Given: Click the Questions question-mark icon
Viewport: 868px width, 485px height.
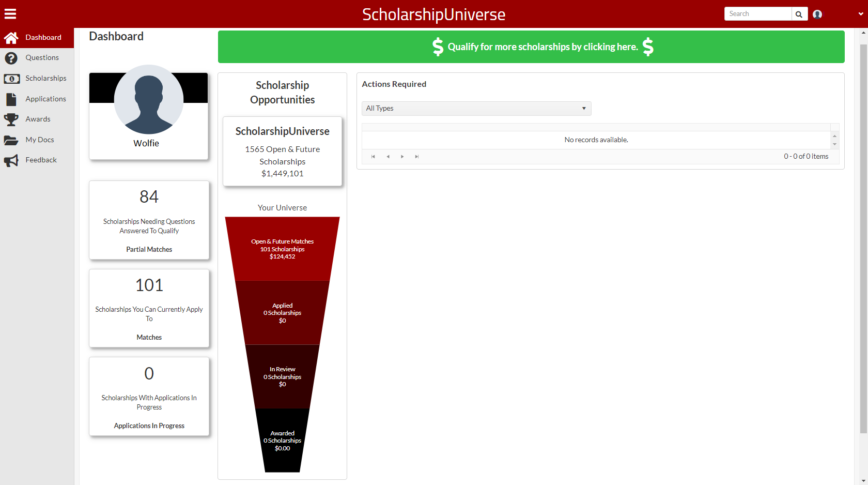Looking at the screenshot, I should (x=11, y=58).
